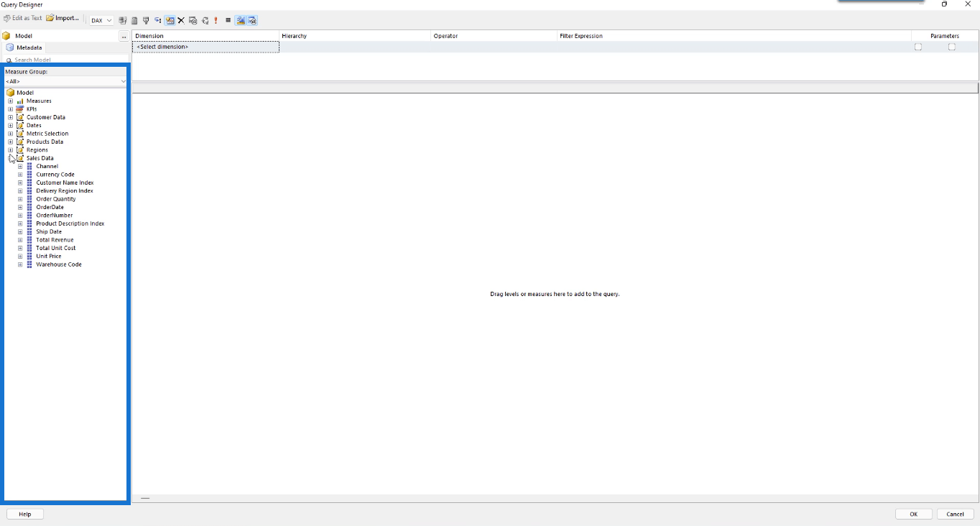This screenshot has height=526, width=980.
Task: Expand the Customer Data table
Action: point(10,117)
